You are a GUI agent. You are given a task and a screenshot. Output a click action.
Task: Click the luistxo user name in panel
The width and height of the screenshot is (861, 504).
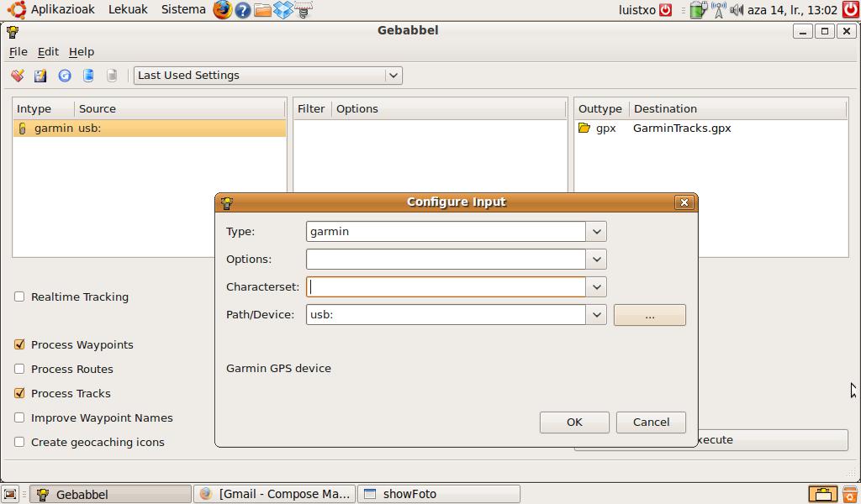click(x=637, y=10)
